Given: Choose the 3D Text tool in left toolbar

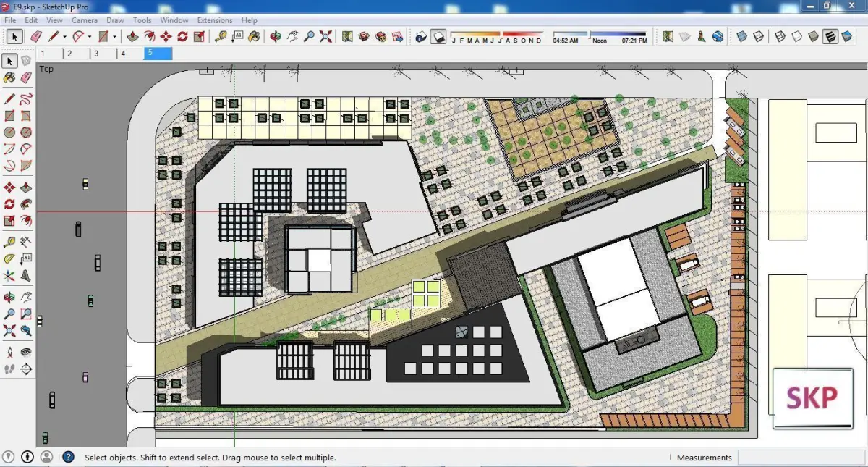Looking at the screenshot, I should [x=26, y=276].
